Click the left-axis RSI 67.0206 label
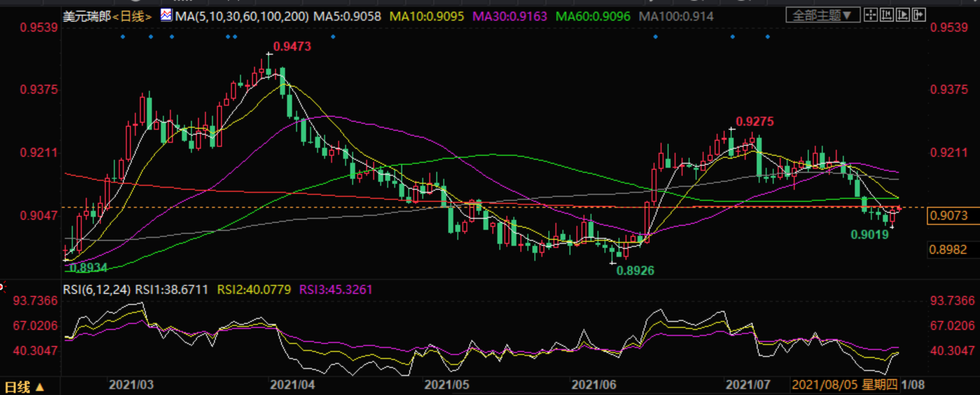980x395 pixels. (36, 326)
